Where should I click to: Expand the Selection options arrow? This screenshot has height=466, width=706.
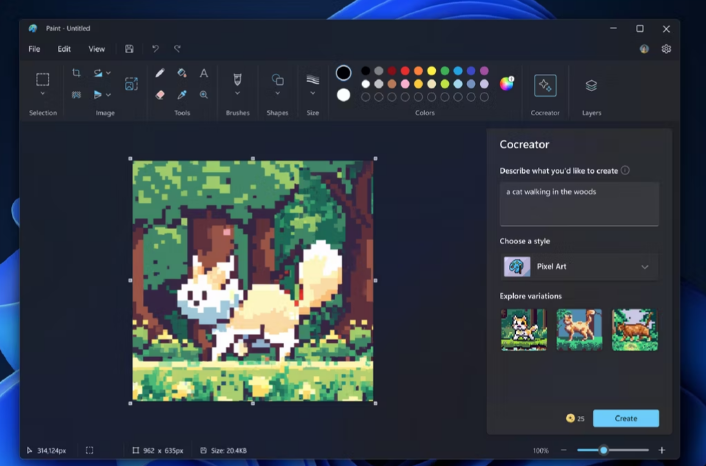click(43, 94)
